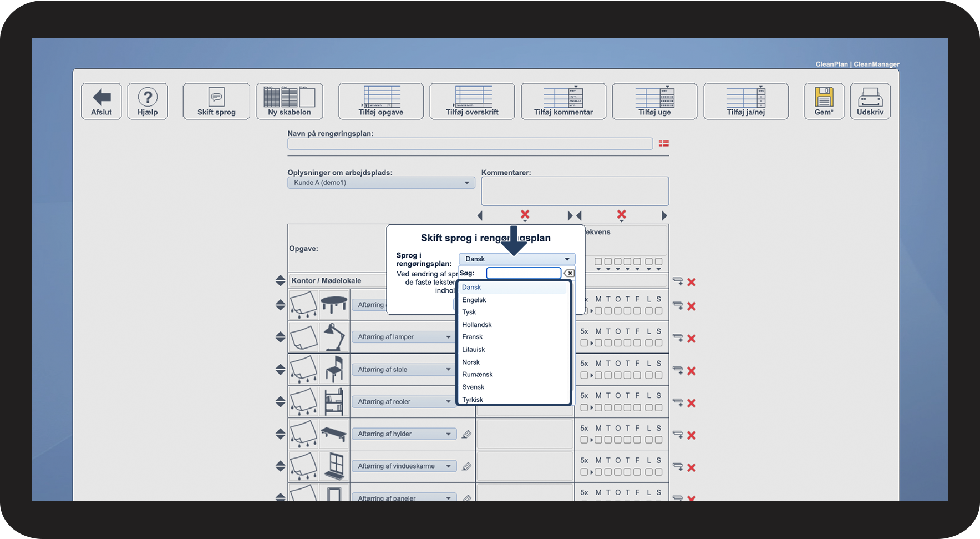The image size is (980, 539).
Task: Check M (Monday) in the Aftørring af reoler row
Action: tap(598, 407)
